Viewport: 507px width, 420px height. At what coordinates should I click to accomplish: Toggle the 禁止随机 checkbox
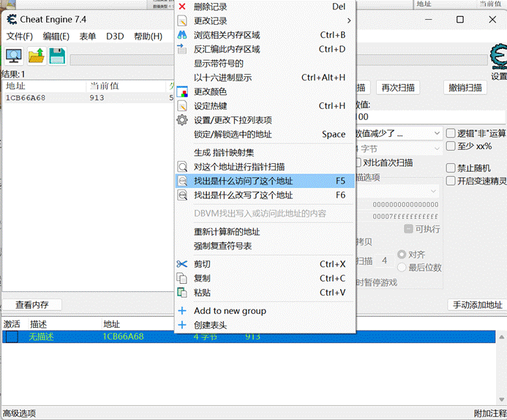pos(451,168)
